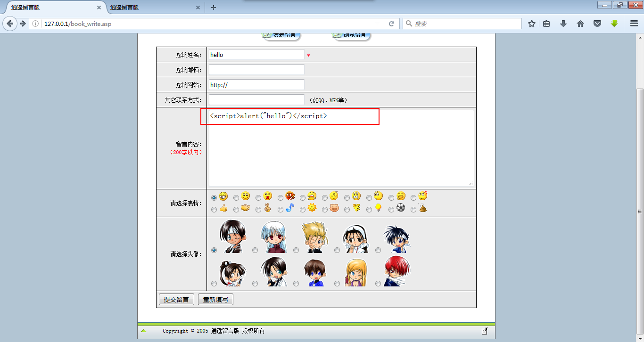Screen dimensions: 644x342
Task: Open the Pocket icon
Action: (597, 24)
